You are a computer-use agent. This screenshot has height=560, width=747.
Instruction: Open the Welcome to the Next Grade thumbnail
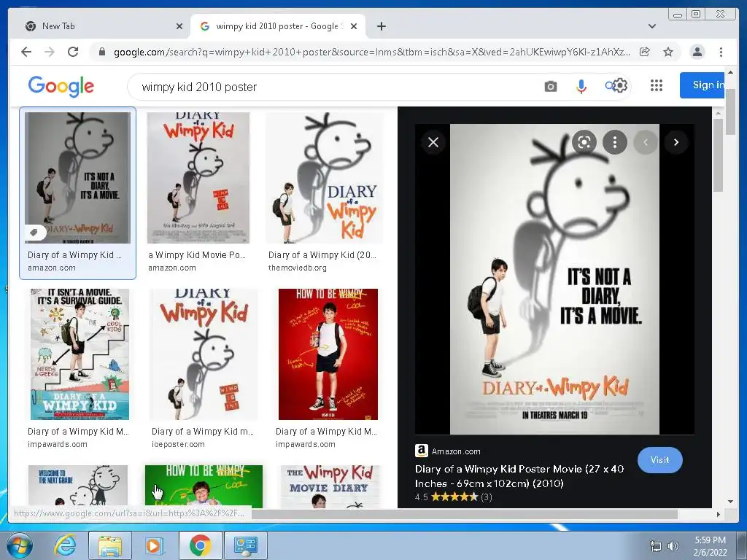[x=77, y=486]
